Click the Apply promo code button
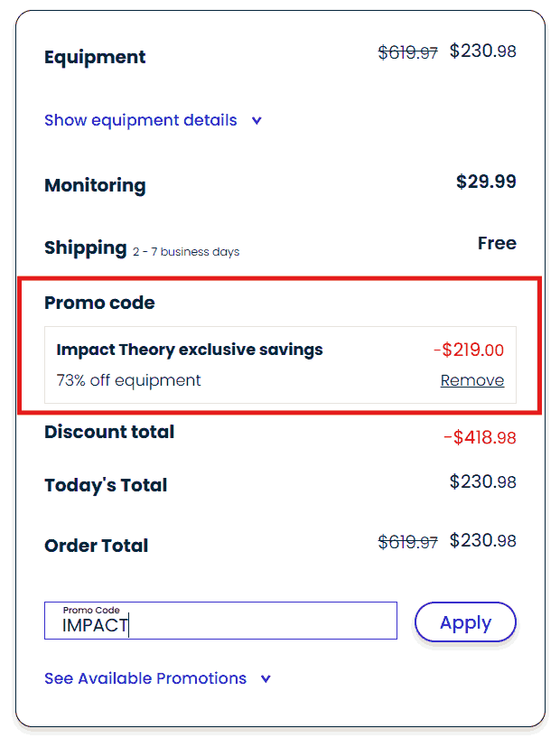This screenshot has height=738, width=560. 465,622
